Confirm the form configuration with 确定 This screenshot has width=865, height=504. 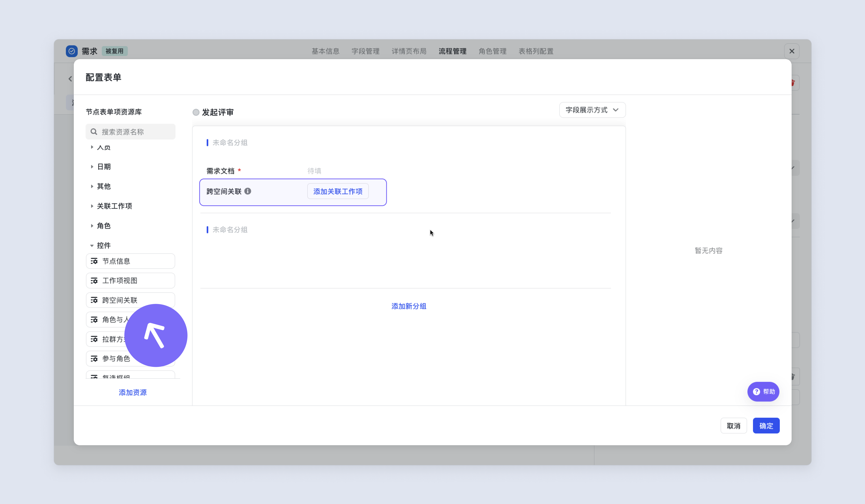click(x=766, y=426)
